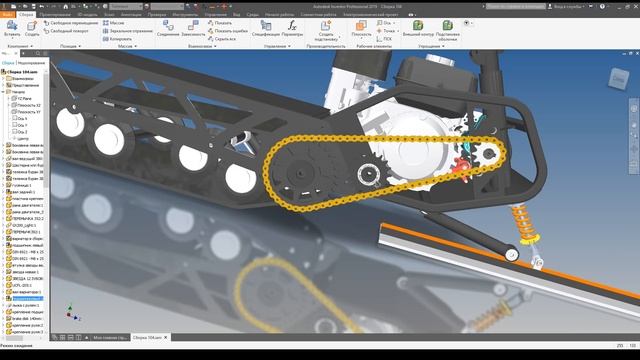640x360 pixels.
Task: Click the help question mark icon
Action: [602, 7]
